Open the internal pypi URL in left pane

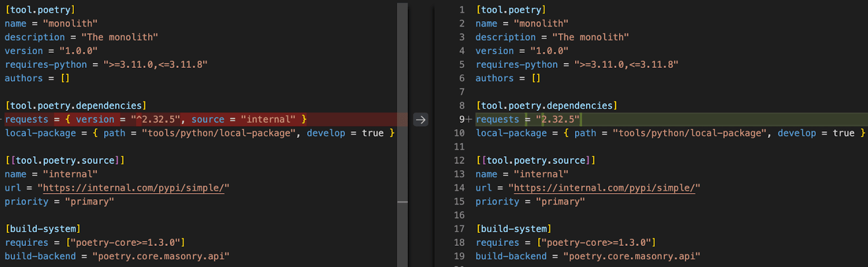click(x=133, y=188)
